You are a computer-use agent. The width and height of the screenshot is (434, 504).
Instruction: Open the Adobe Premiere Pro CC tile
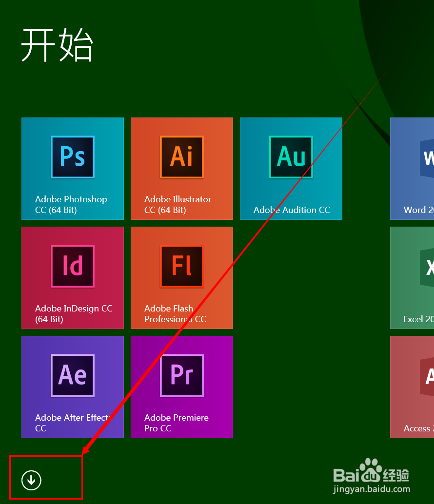tap(182, 387)
